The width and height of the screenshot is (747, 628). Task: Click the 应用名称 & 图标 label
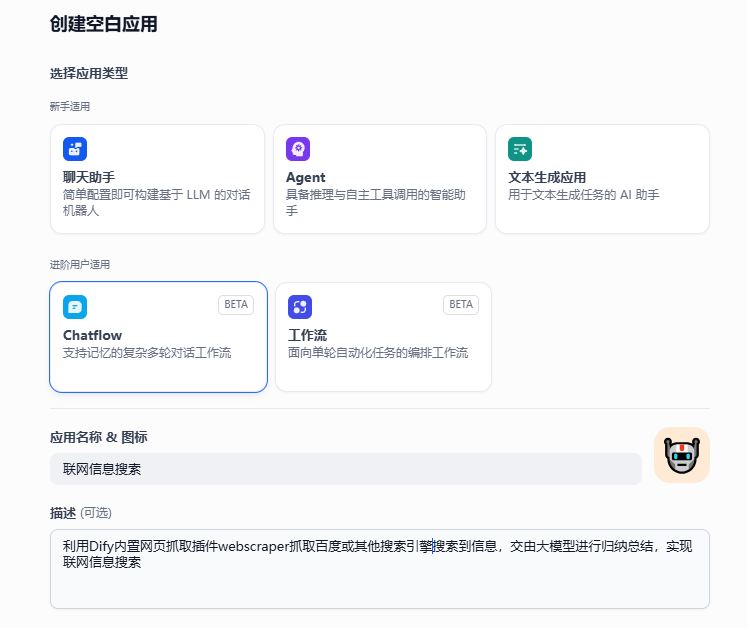[99, 437]
